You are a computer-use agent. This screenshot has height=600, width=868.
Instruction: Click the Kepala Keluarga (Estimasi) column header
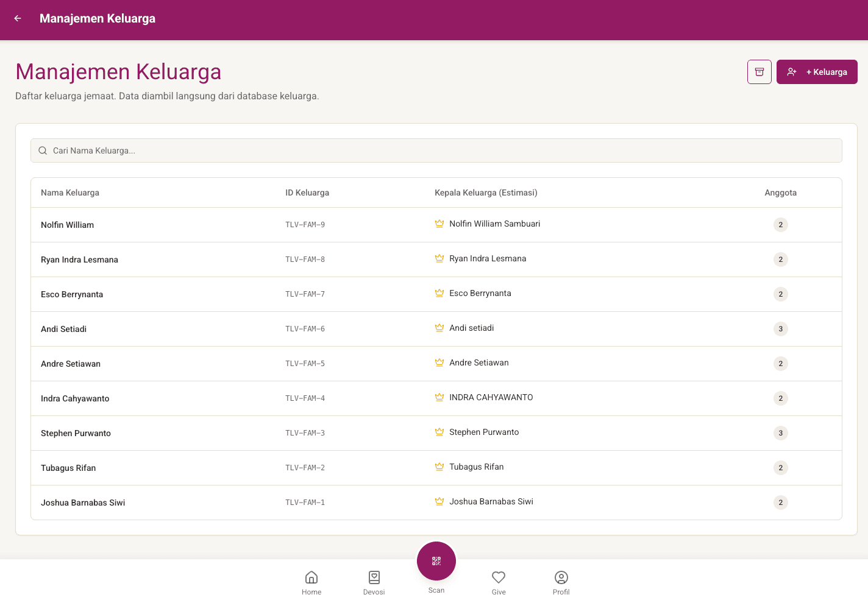click(x=486, y=192)
